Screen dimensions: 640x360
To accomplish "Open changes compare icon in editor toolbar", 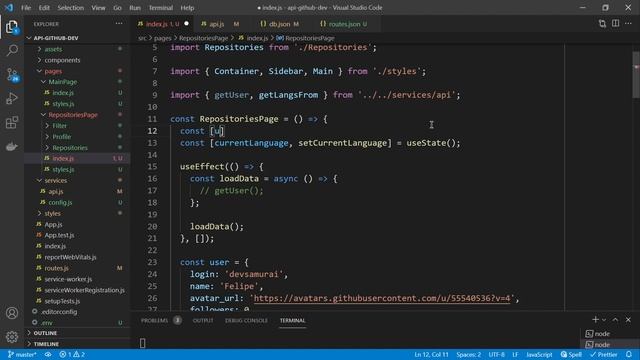I will click(602, 24).
